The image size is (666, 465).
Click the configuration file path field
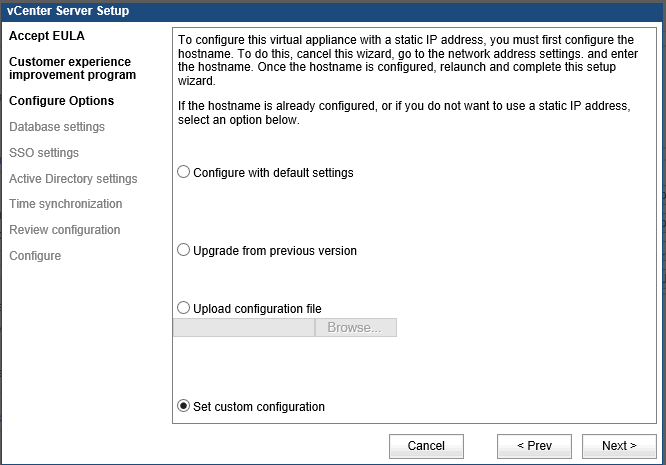coord(244,327)
